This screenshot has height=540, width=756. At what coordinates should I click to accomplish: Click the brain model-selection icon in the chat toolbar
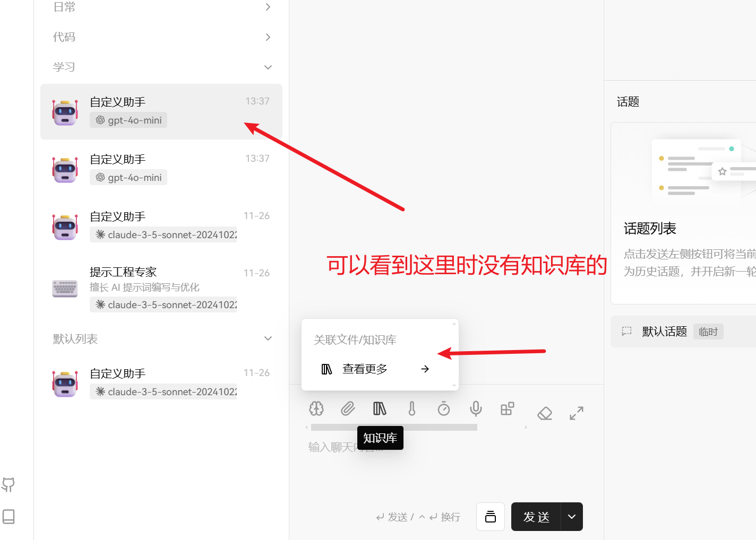click(316, 408)
